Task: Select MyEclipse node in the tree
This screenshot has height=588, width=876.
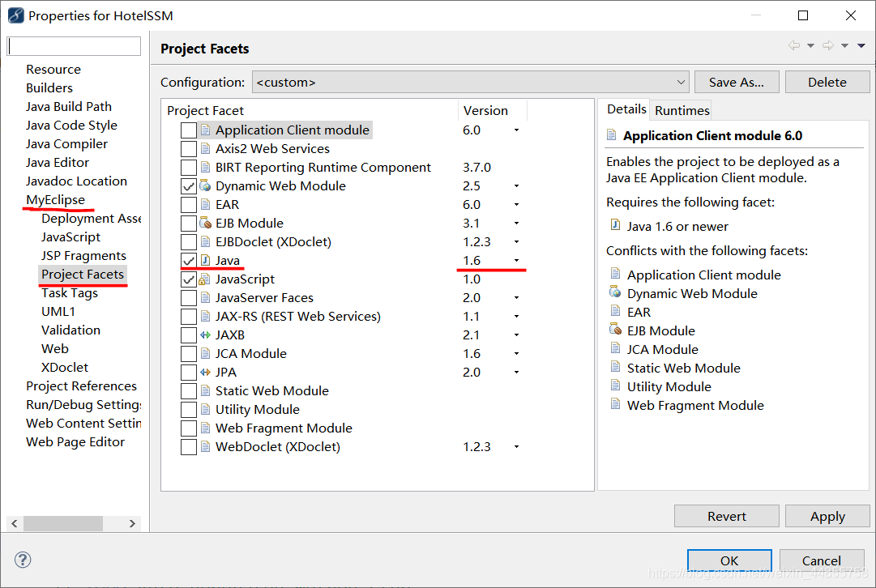Action: (x=55, y=200)
